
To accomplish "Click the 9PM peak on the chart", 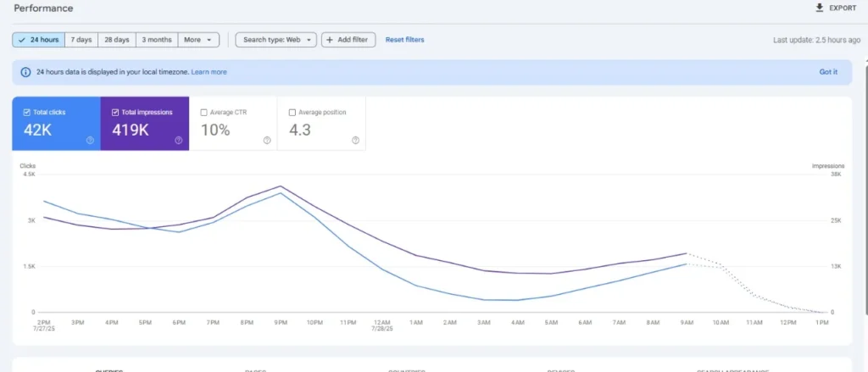I will click(x=281, y=186).
